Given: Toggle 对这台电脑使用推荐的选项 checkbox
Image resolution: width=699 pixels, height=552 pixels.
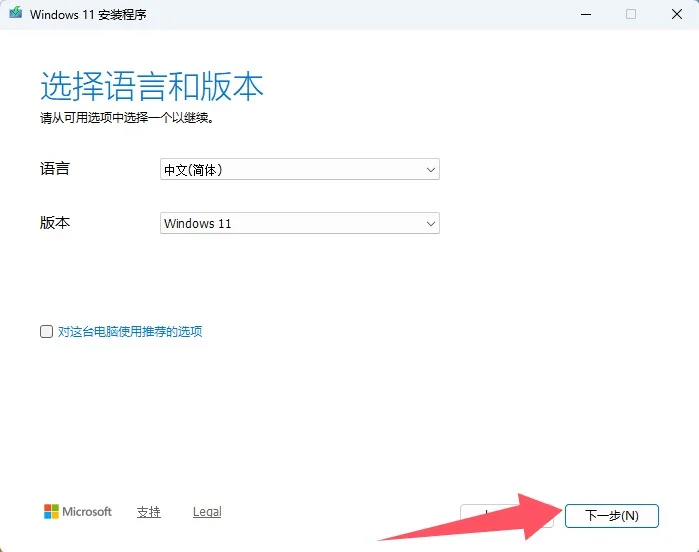Looking at the screenshot, I should point(46,331).
